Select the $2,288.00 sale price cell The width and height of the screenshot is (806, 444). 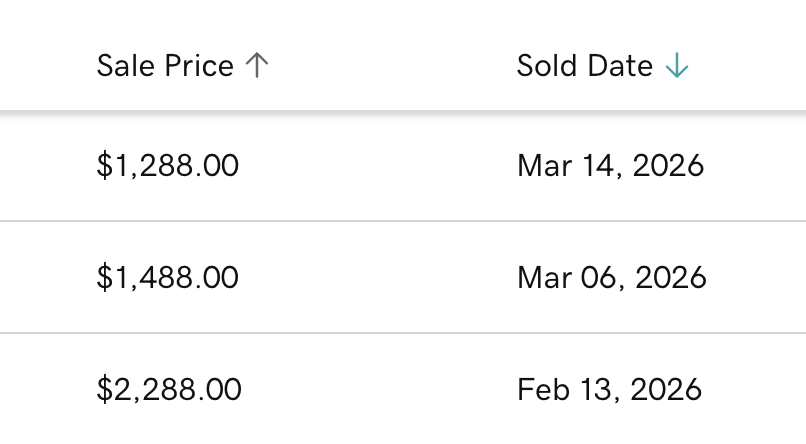pyautogui.click(x=169, y=389)
